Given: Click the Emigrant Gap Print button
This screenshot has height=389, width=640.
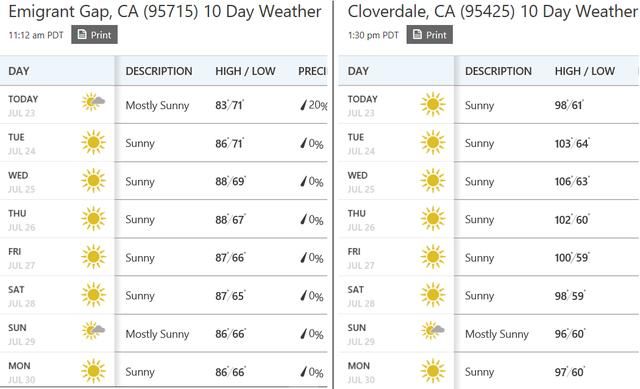Looking at the screenshot, I should pos(94,35).
